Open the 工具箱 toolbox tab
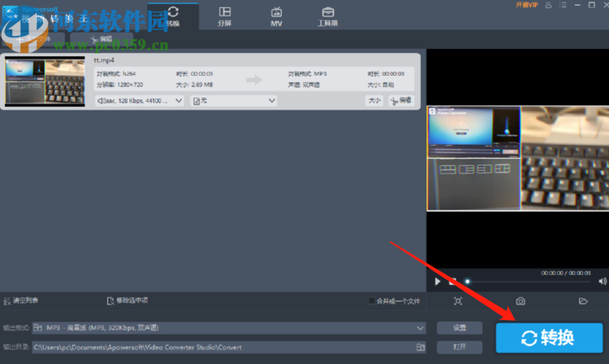This screenshot has height=364, width=609. tap(328, 16)
